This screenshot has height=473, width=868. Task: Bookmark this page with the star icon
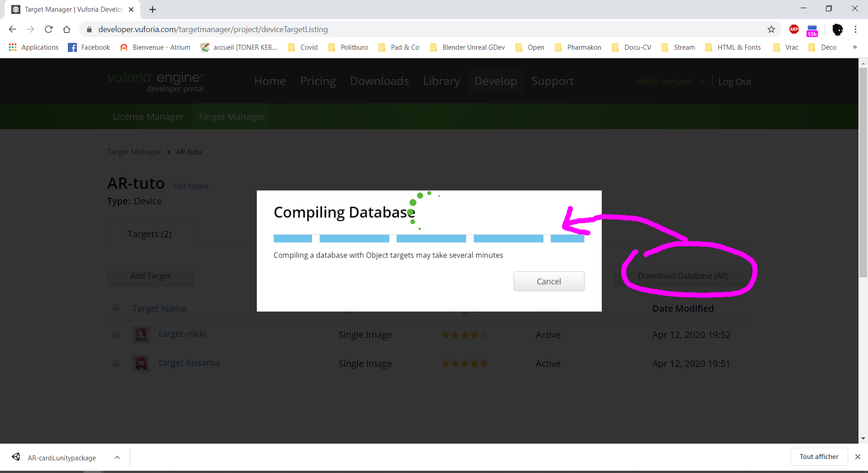tap(771, 29)
